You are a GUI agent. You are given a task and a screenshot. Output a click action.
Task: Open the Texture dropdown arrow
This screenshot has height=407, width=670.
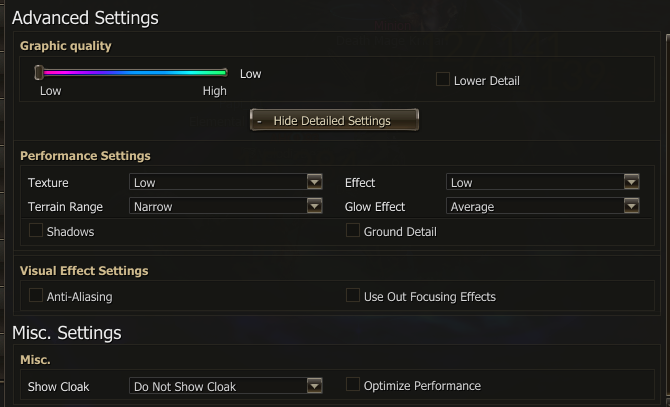[x=314, y=182]
